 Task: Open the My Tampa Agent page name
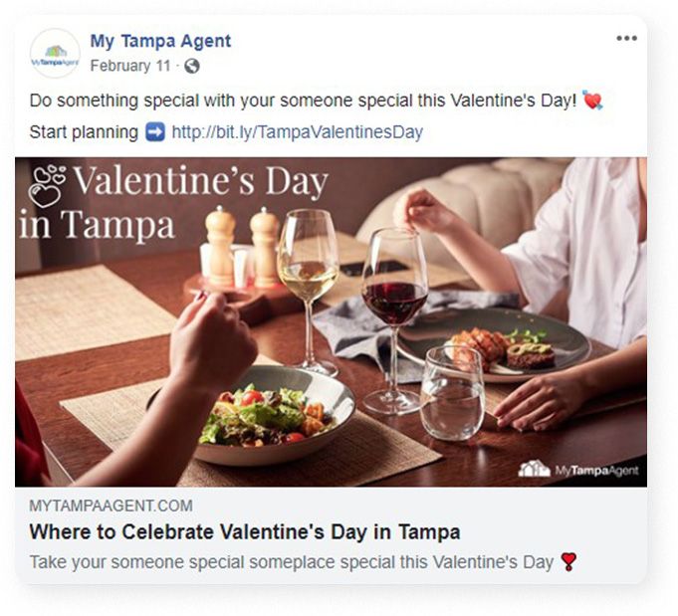pos(160,41)
